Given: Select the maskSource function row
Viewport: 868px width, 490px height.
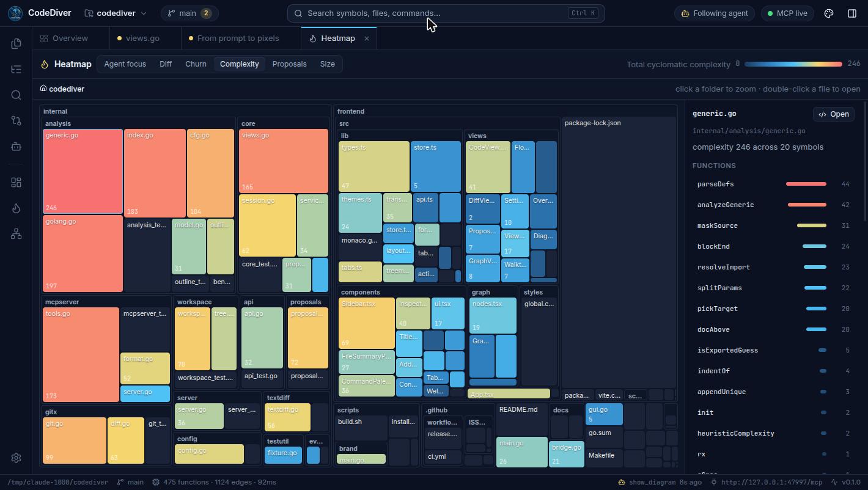Looking at the screenshot, I should pyautogui.click(x=773, y=225).
